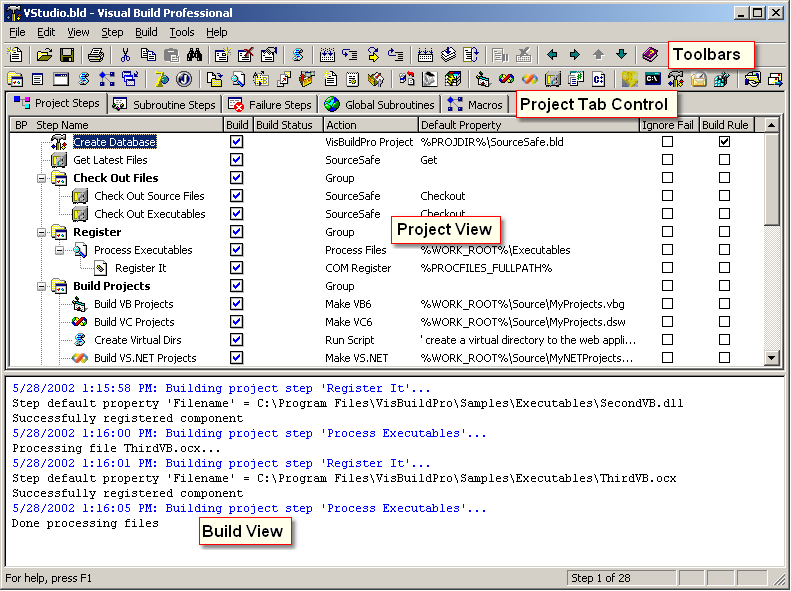The width and height of the screenshot is (791, 591).
Task: Click the hammer VisBuildPro project action icon
Action: (x=675, y=79)
